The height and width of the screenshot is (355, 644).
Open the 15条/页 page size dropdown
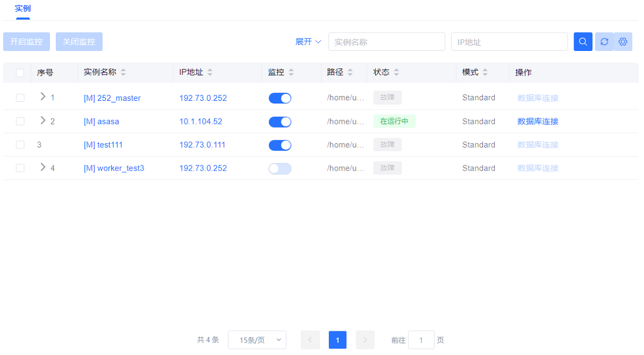click(x=257, y=340)
